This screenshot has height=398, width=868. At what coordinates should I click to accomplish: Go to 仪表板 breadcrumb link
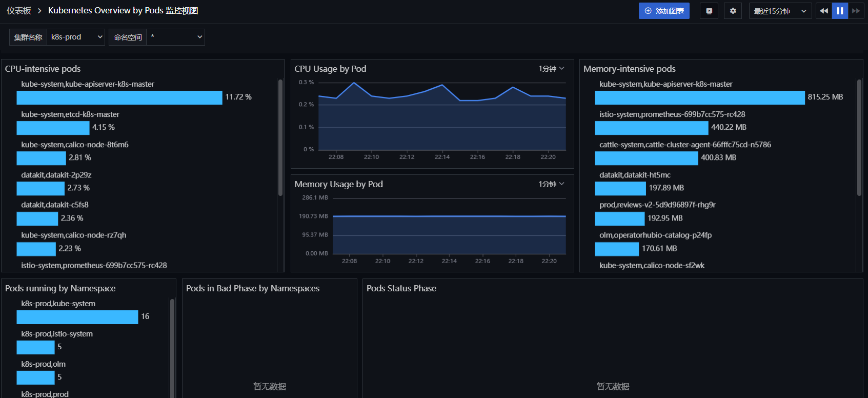click(x=19, y=11)
